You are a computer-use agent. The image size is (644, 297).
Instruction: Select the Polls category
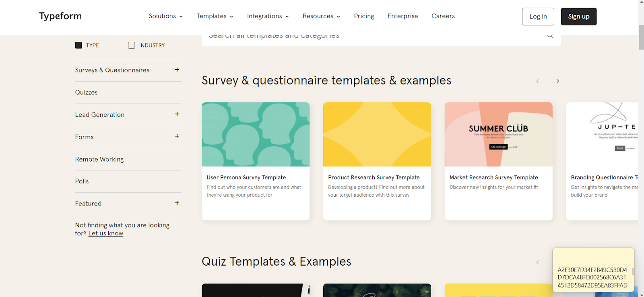pos(82,181)
